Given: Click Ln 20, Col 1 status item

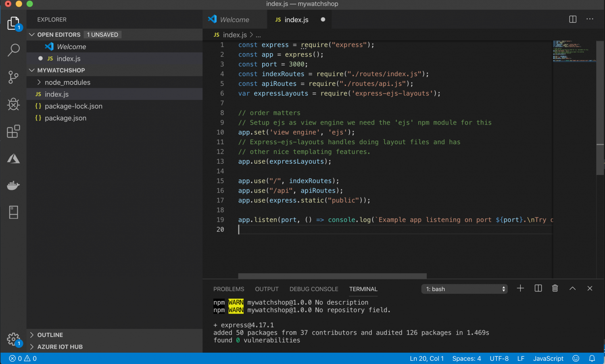Looking at the screenshot, I should click(427, 358).
